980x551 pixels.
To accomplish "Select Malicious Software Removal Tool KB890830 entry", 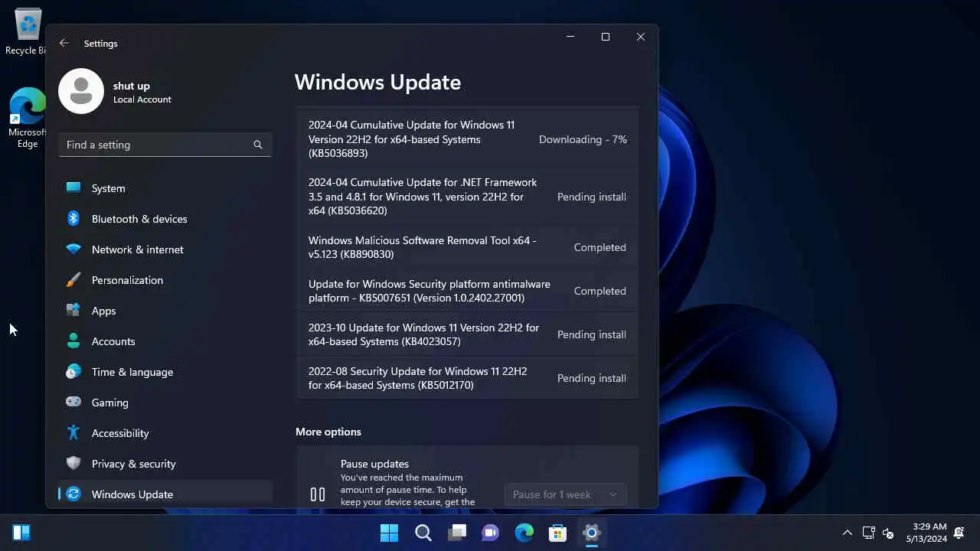I will 467,247.
